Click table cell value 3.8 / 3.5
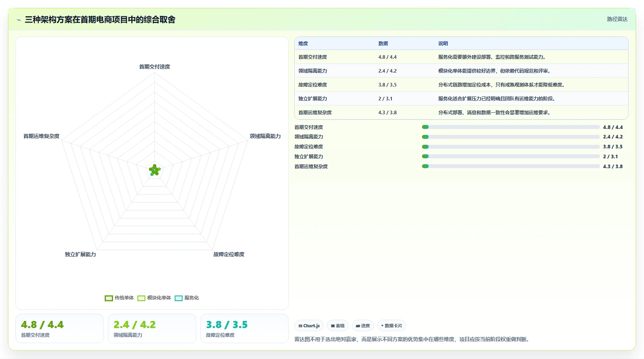This screenshot has width=644, height=359. click(387, 85)
